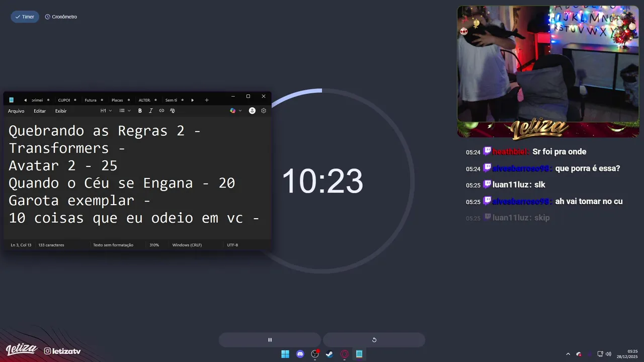Viewport: 644px width, 362px height.
Task: Click the 'Sr foi pra onde' chat message
Action: tap(559, 152)
